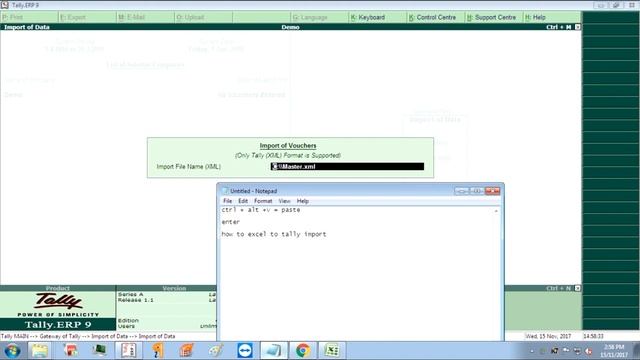640x360 pixels.
Task: Open File Explorer from the taskbar
Action: (40, 351)
